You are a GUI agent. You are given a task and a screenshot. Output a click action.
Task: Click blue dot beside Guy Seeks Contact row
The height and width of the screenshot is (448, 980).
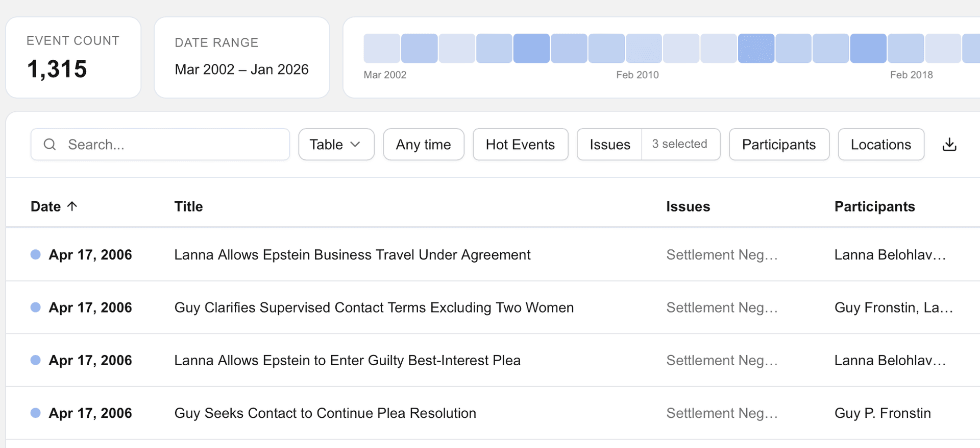pos(36,413)
